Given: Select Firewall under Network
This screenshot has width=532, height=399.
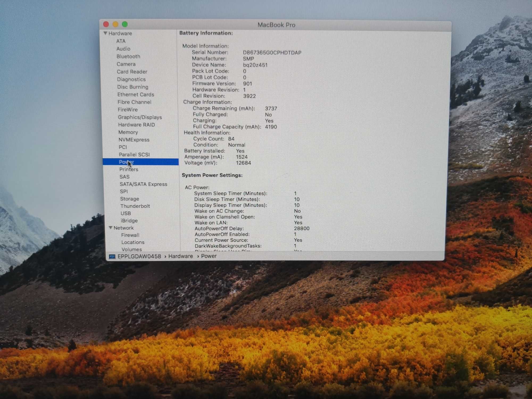Looking at the screenshot, I should point(130,235).
